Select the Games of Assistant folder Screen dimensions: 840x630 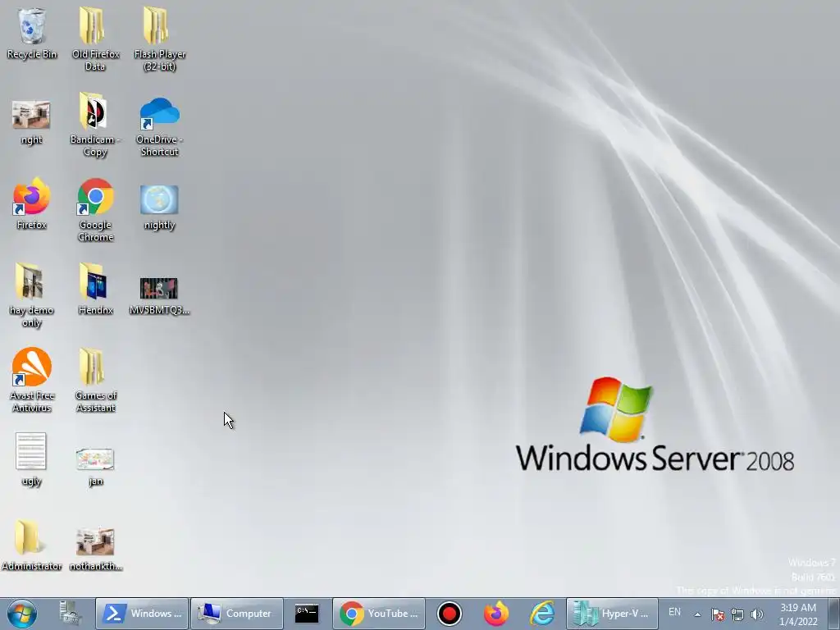95,381
